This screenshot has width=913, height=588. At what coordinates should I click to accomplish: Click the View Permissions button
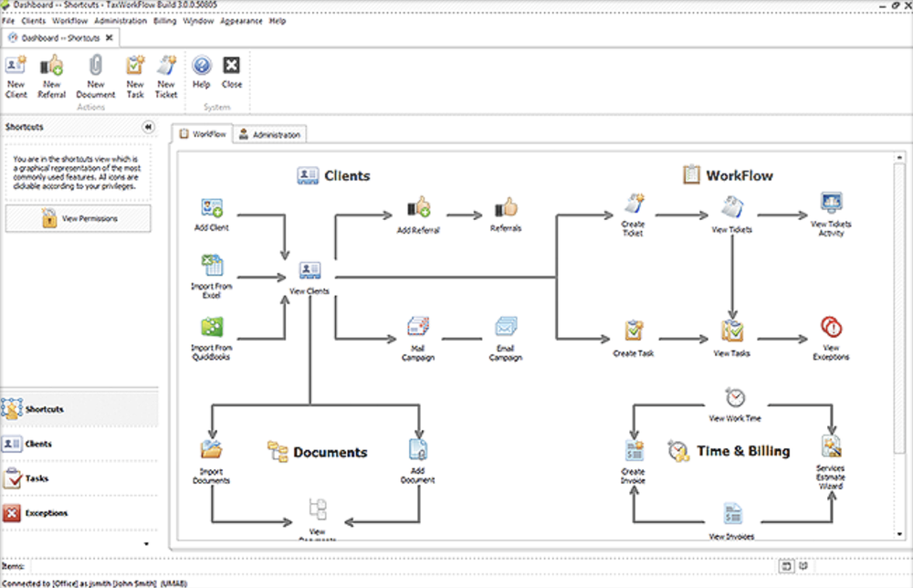78,217
